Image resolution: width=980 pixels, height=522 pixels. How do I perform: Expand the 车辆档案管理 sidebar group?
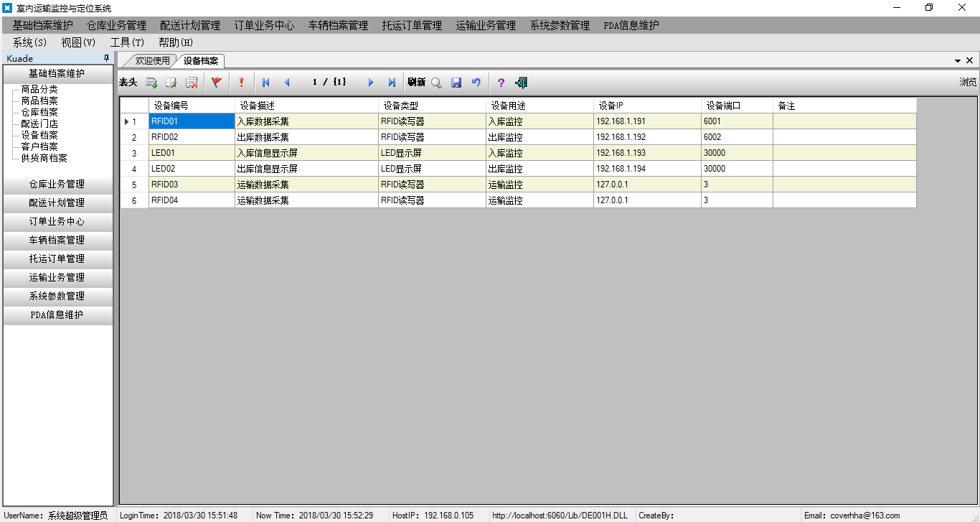point(57,240)
